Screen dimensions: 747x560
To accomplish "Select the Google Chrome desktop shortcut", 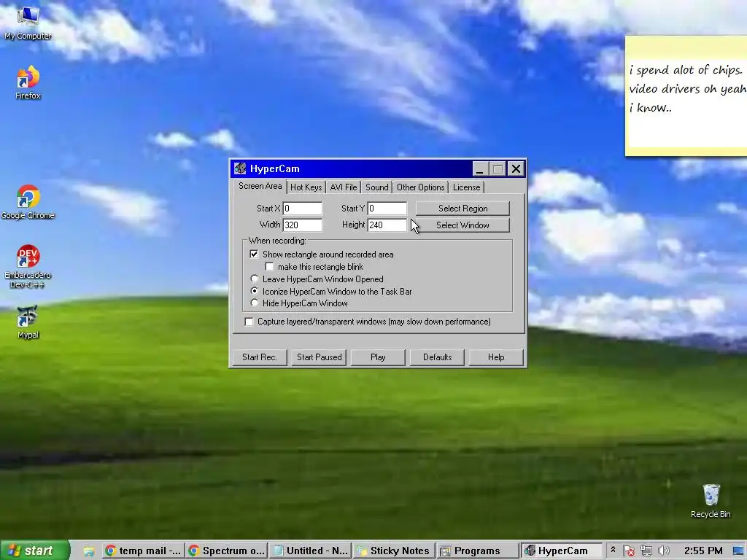I will 28,202.
